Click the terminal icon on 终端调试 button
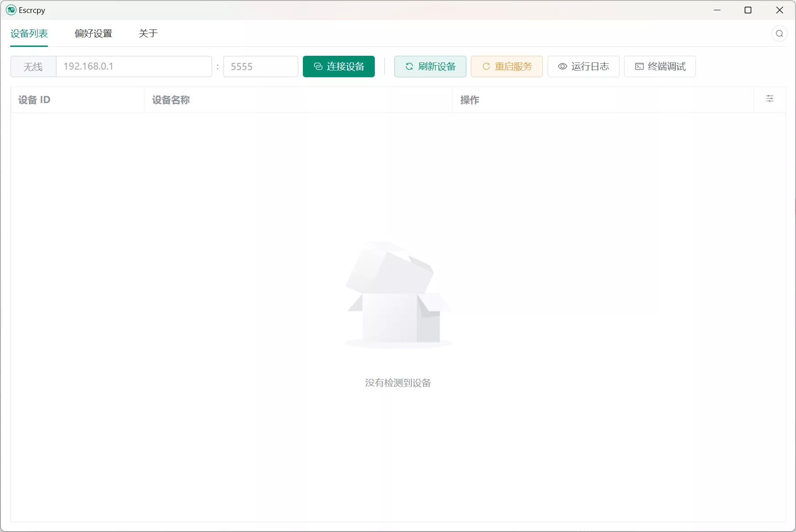The image size is (796, 532). (x=639, y=66)
